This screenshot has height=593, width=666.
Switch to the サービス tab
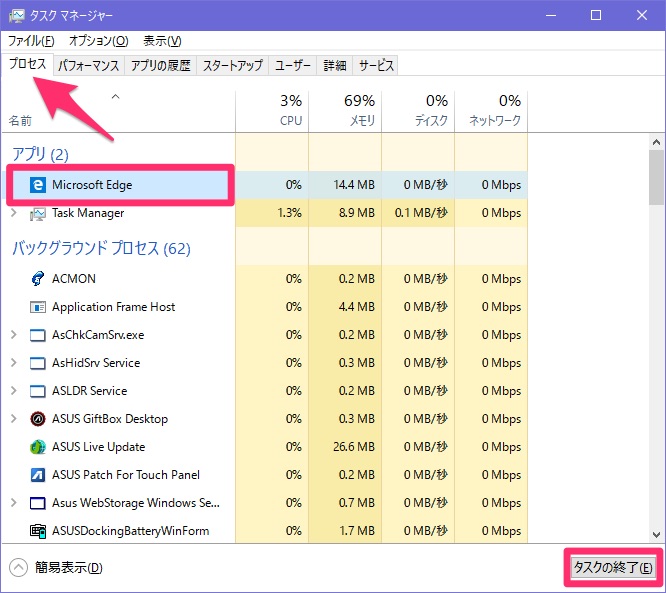(x=376, y=65)
